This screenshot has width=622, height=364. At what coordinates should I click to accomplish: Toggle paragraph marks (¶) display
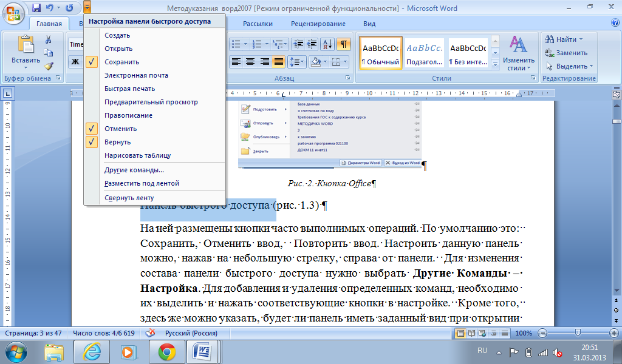(x=344, y=44)
